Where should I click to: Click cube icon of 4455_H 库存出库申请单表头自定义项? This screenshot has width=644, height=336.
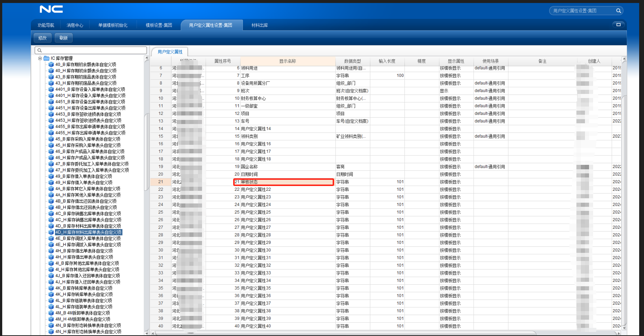coord(51,133)
